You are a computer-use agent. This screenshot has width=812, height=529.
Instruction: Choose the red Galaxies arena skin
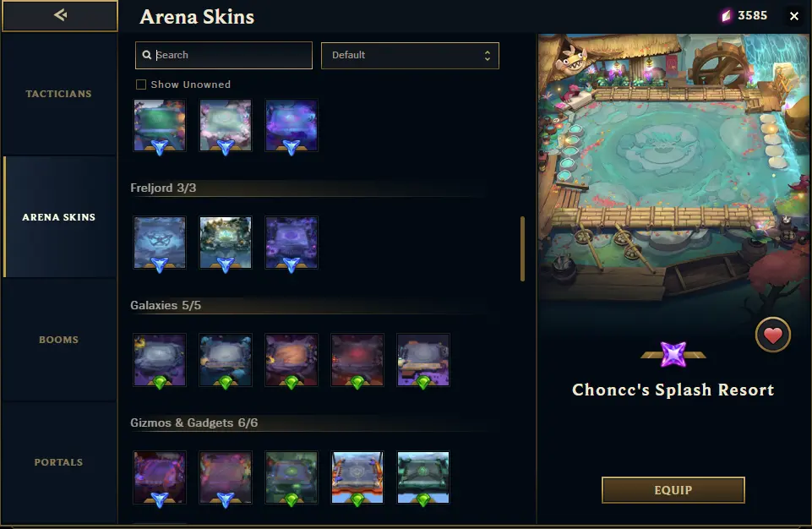[357, 360]
